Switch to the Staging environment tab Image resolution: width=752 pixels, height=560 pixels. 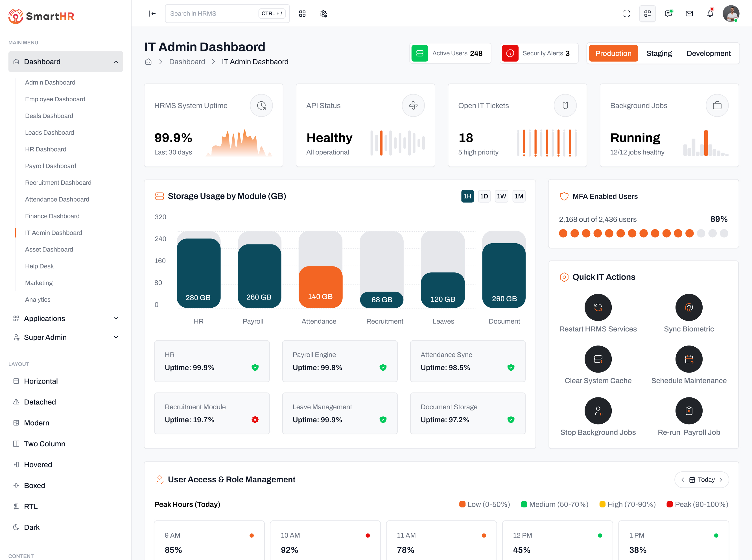659,53
